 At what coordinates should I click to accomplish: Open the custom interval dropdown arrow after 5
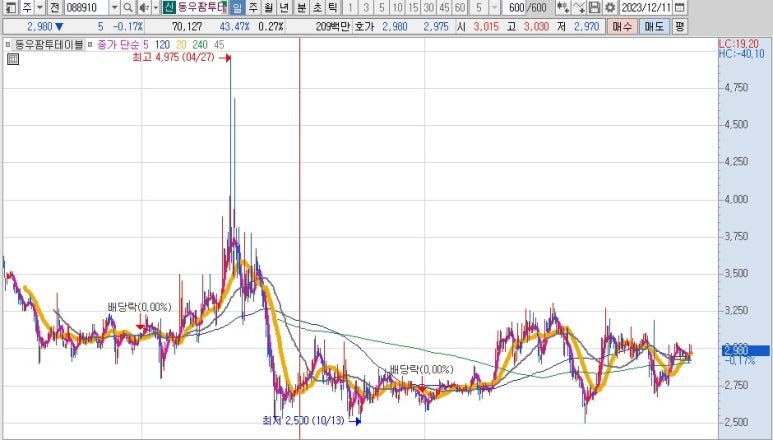tap(494, 7)
